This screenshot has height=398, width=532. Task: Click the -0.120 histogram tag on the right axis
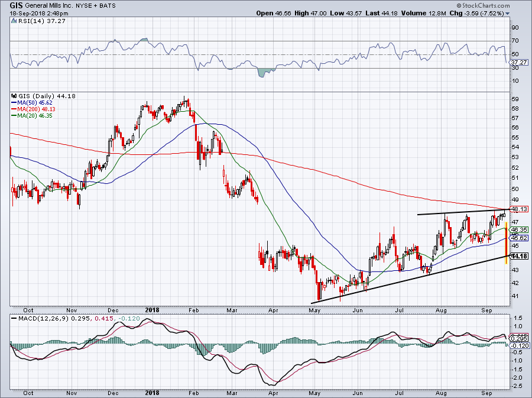tap(519, 345)
